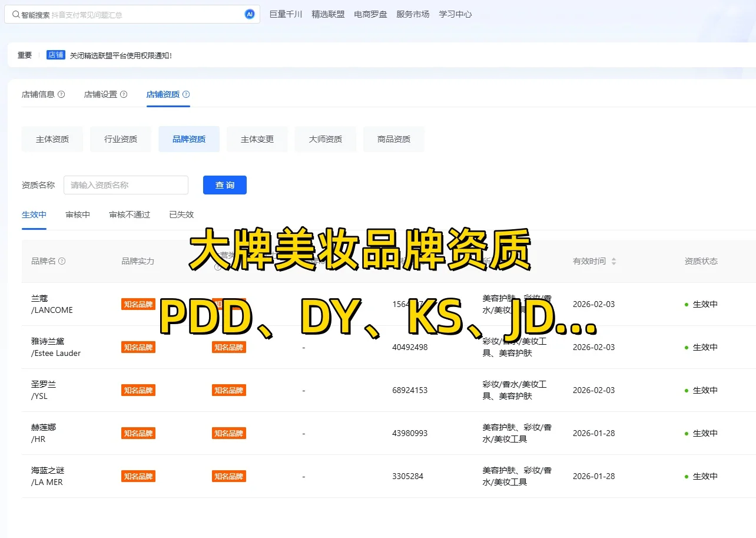The width and height of the screenshot is (756, 538).
Task: Click 海蓝之谜 row date 2026-01-28
Action: coord(593,476)
